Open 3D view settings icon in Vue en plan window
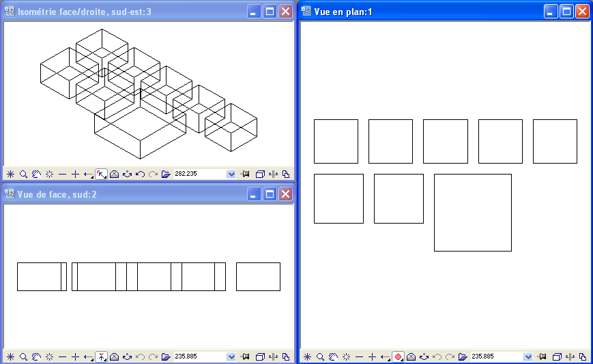This screenshot has width=593, height=364. (x=411, y=357)
